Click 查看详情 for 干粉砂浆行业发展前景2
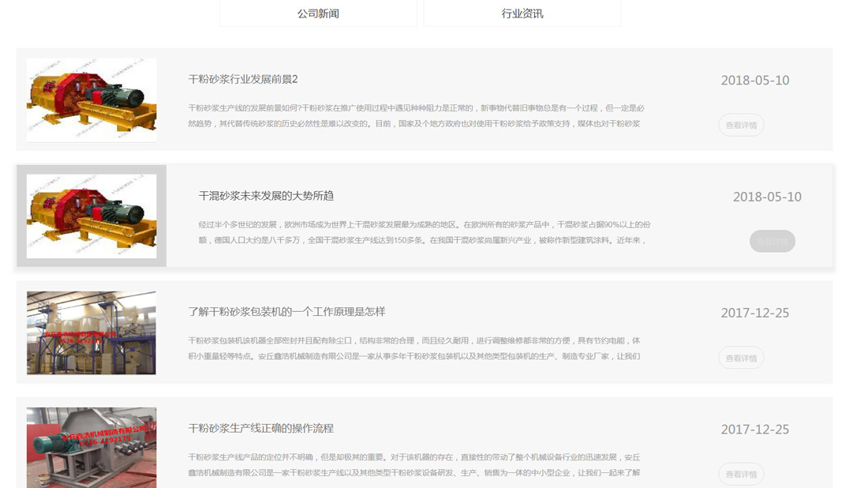 point(740,125)
